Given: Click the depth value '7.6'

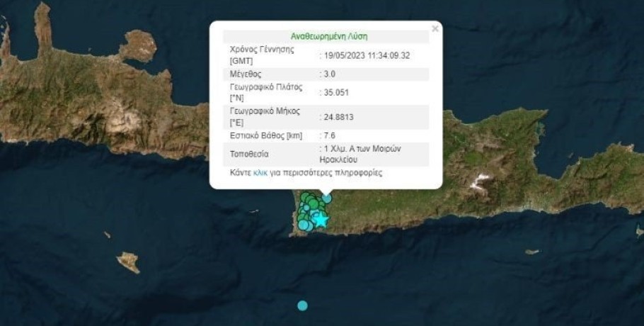Looking at the screenshot, I should (x=329, y=135).
